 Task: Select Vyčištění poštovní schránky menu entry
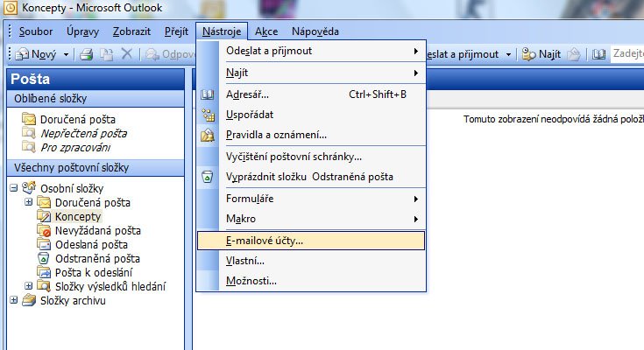point(311,157)
